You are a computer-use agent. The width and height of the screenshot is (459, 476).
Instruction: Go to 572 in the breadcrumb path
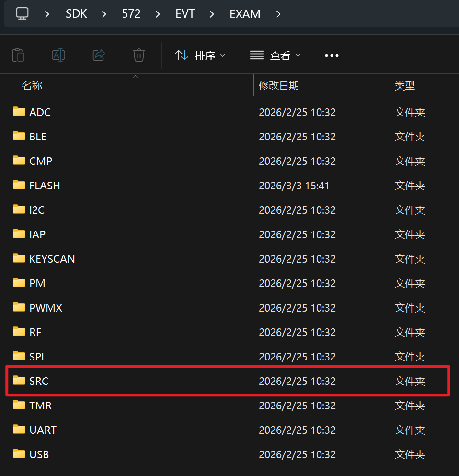click(131, 14)
